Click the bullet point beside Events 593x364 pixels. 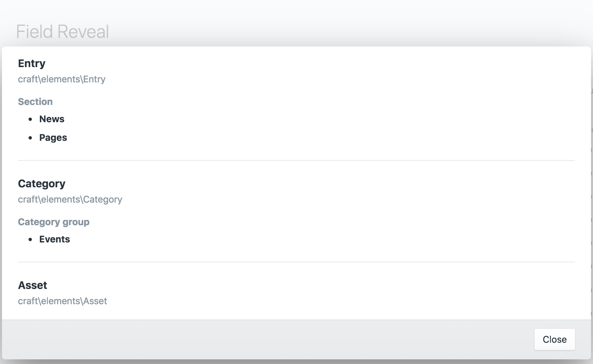point(31,239)
